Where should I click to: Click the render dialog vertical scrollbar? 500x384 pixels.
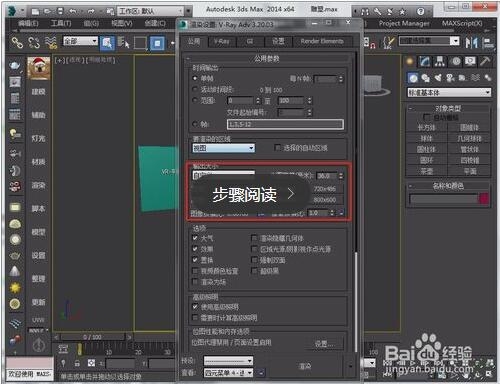(356, 302)
